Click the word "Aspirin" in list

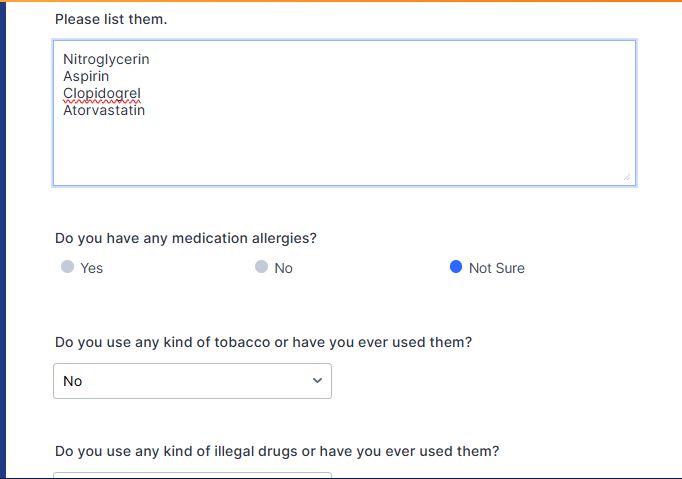pyautogui.click(x=86, y=76)
